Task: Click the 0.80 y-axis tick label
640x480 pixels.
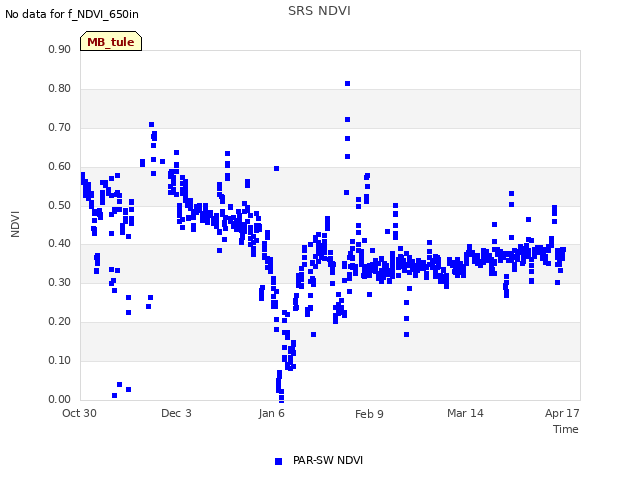Action: pyautogui.click(x=60, y=89)
